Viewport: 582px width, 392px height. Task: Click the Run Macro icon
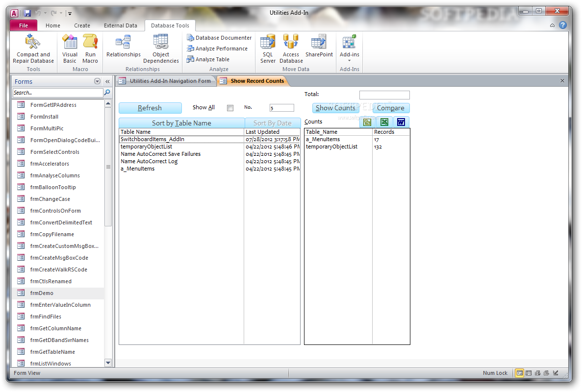[x=90, y=42]
